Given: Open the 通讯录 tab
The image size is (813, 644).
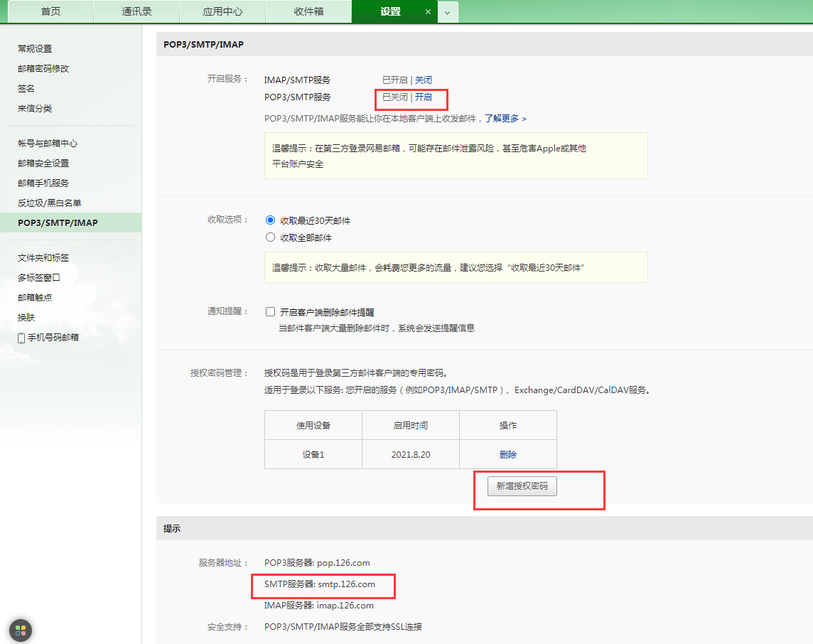Looking at the screenshot, I should coord(136,11).
